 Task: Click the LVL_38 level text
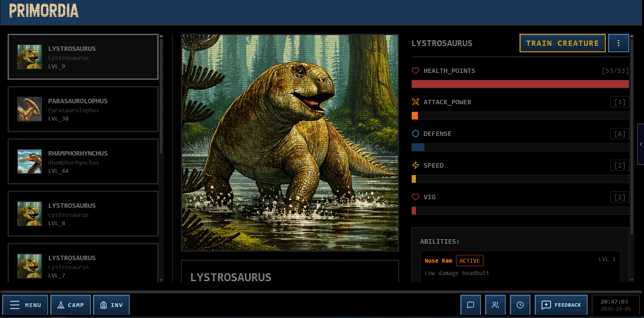click(x=58, y=119)
